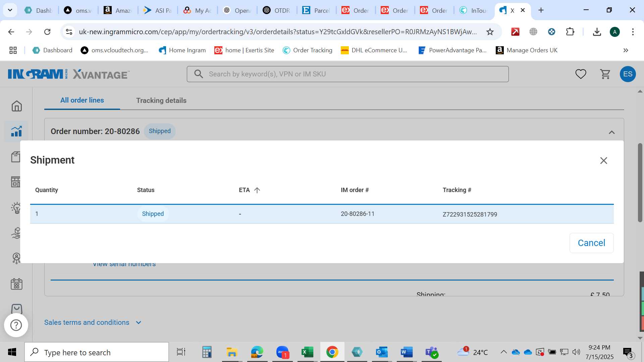
Task: Open the help question mark button
Action: tap(16, 325)
